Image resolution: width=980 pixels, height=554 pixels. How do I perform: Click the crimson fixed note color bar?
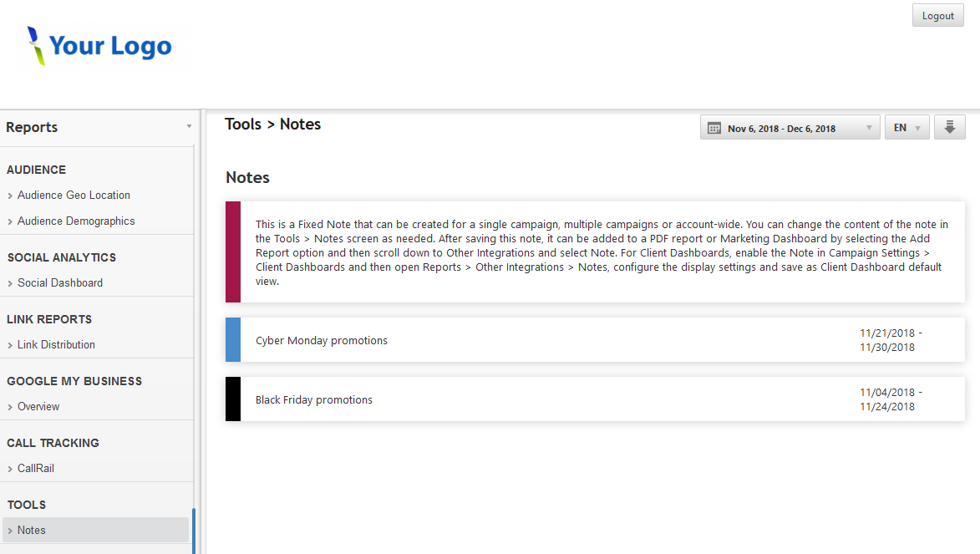(x=233, y=252)
